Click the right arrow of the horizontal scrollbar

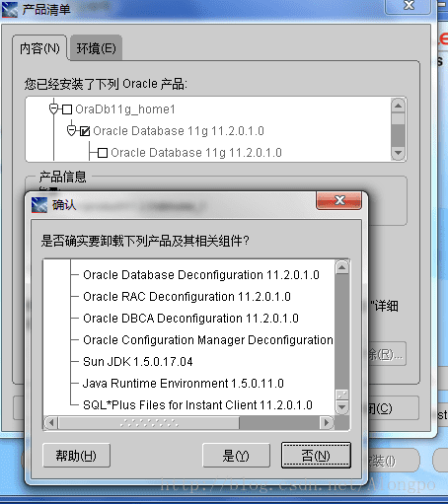327,422
